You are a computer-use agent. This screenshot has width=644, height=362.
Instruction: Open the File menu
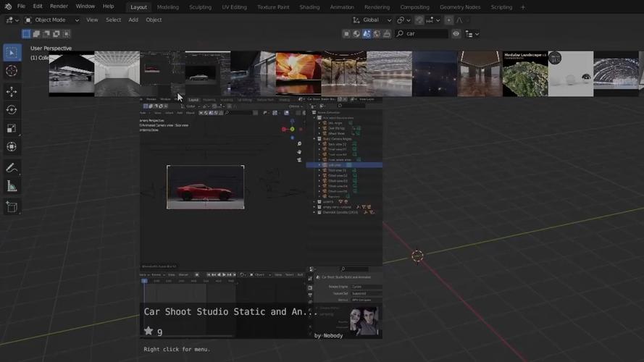coord(21,7)
